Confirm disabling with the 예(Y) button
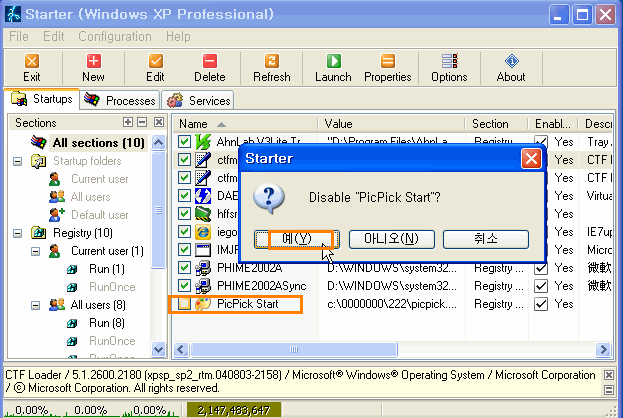 tap(297, 239)
